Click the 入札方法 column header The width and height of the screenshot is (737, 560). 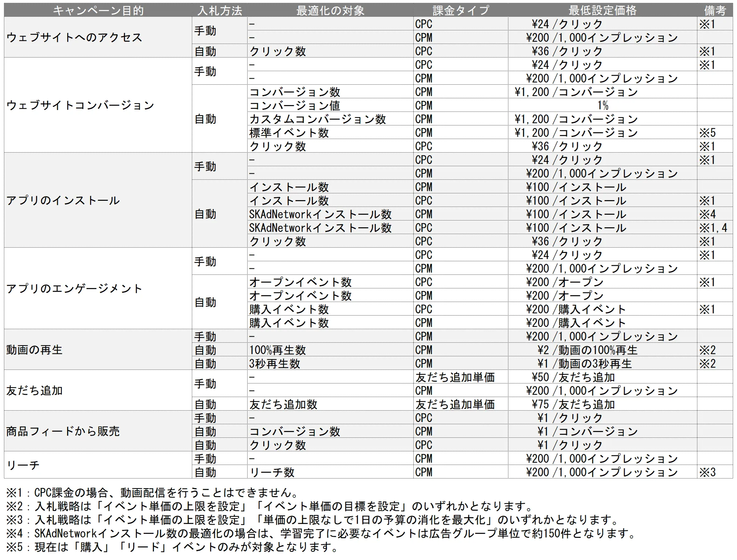[219, 10]
